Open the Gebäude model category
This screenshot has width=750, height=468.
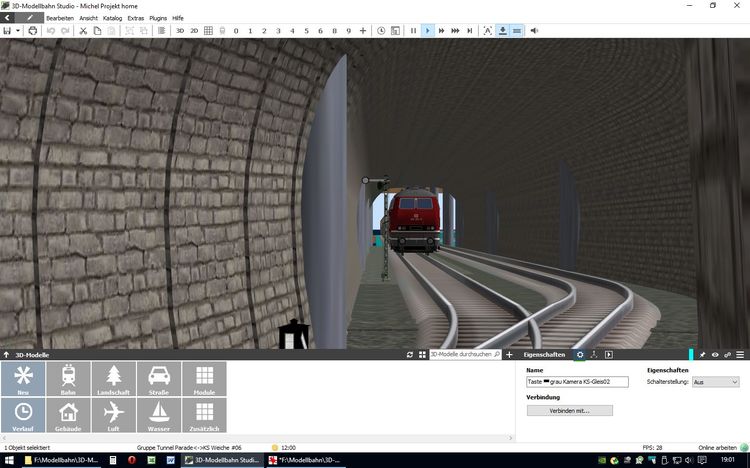68,415
